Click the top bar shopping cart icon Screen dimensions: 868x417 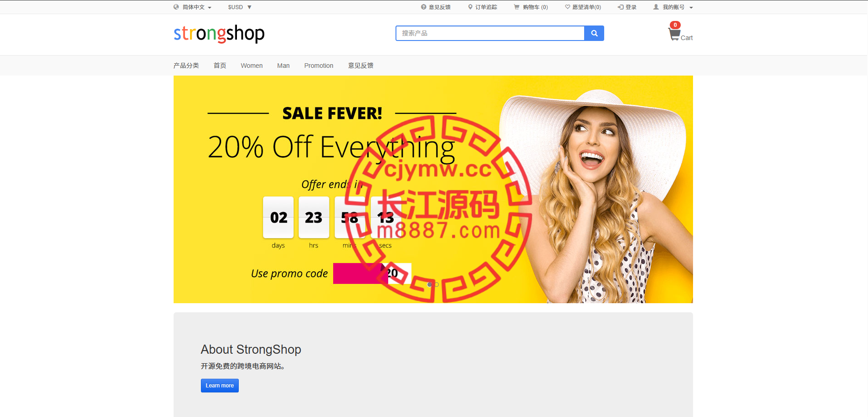click(x=517, y=7)
